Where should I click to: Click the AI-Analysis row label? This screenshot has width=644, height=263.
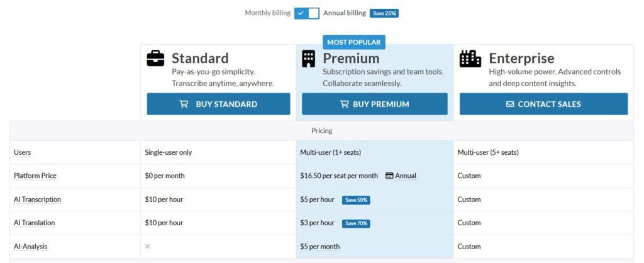click(30, 247)
